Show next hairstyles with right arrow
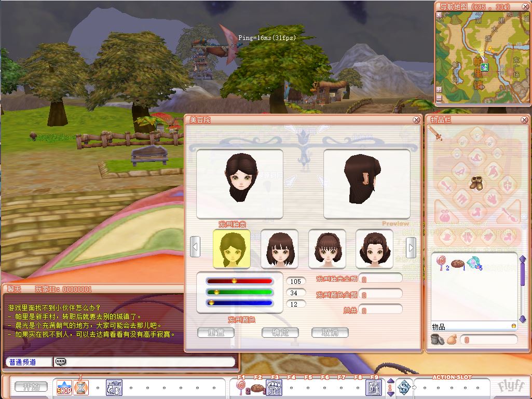The width and height of the screenshot is (532, 399). [x=411, y=247]
